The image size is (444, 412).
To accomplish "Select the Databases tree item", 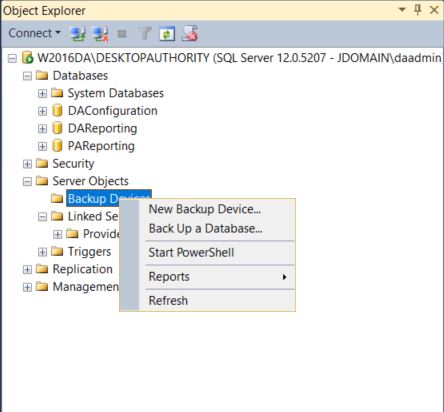I will coord(80,75).
